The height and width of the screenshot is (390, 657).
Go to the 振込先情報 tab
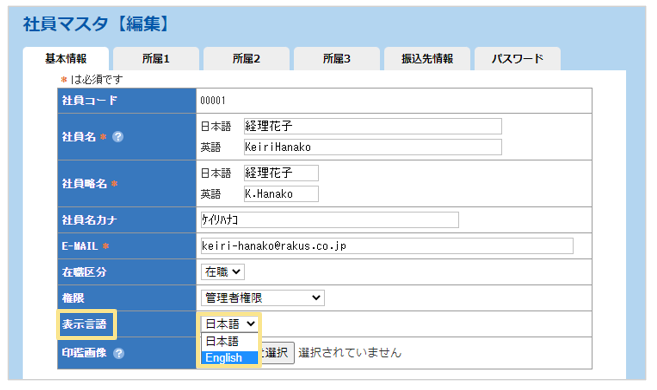point(427,59)
